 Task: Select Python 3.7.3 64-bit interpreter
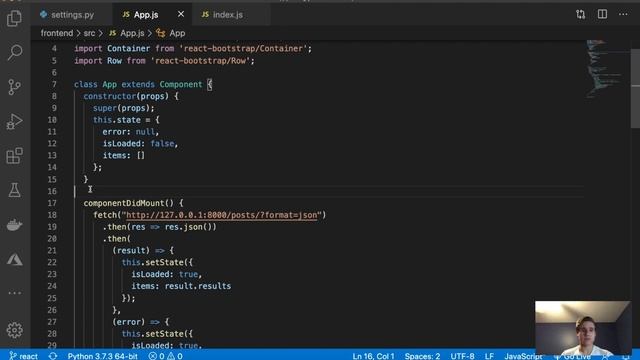click(102, 356)
